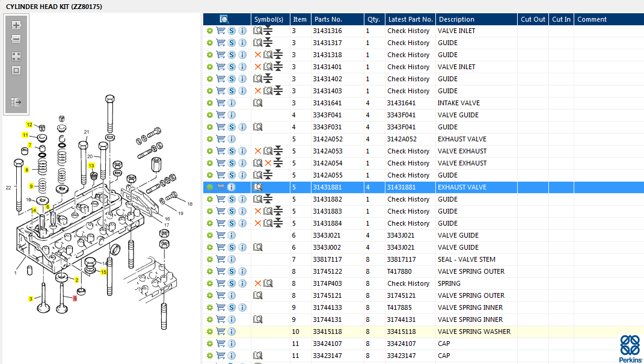Click the export arrow icon in diagram toolbar
The height and width of the screenshot is (364, 644).
click(x=16, y=103)
